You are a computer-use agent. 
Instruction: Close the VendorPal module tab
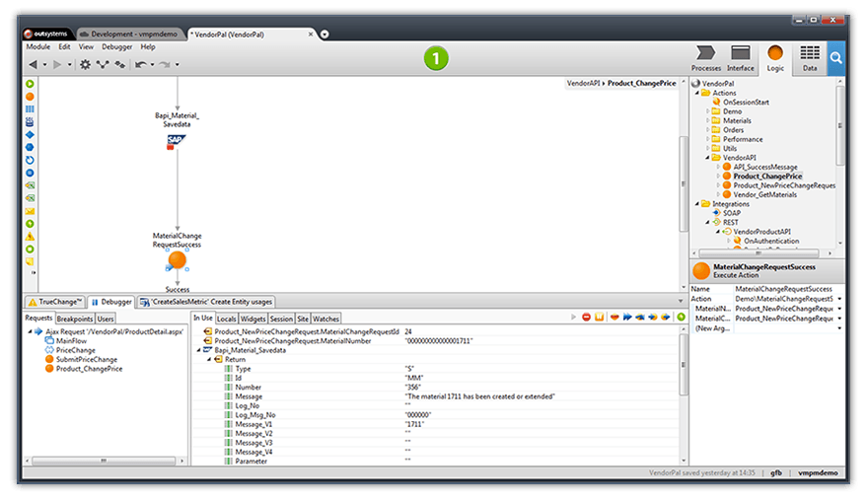(x=311, y=35)
